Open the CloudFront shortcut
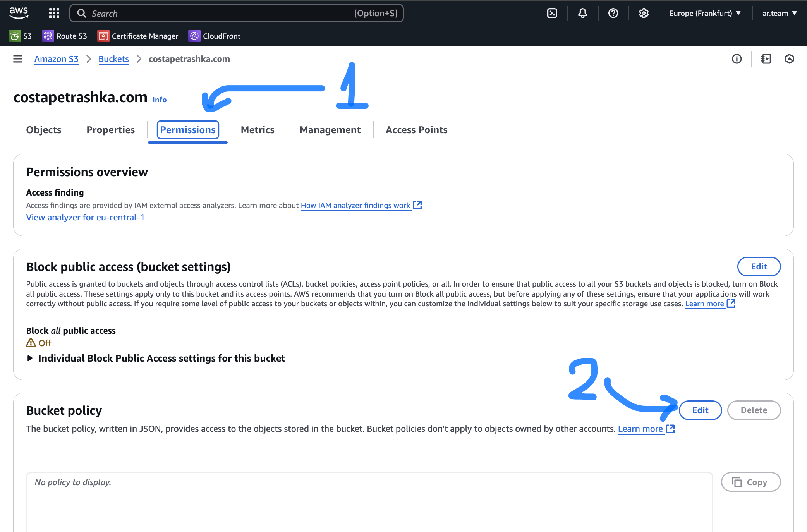Image resolution: width=807 pixels, height=532 pixels. pos(215,36)
